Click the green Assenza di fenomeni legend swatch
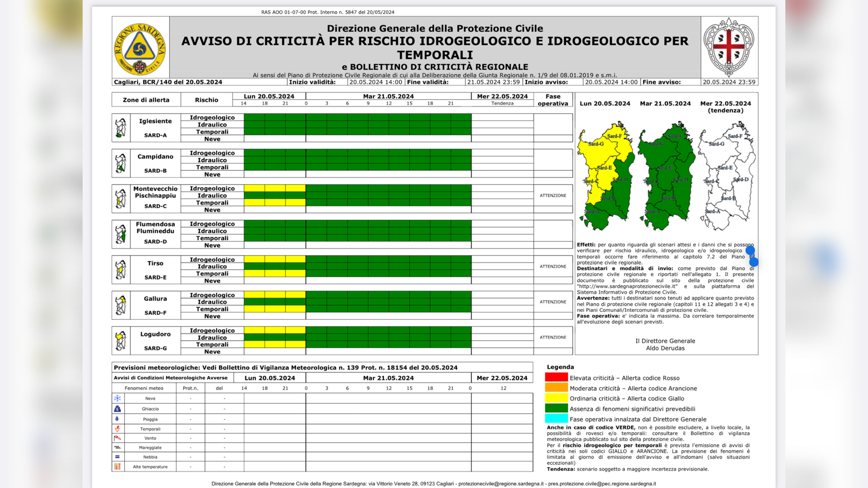The height and width of the screenshot is (488, 868). [556, 408]
